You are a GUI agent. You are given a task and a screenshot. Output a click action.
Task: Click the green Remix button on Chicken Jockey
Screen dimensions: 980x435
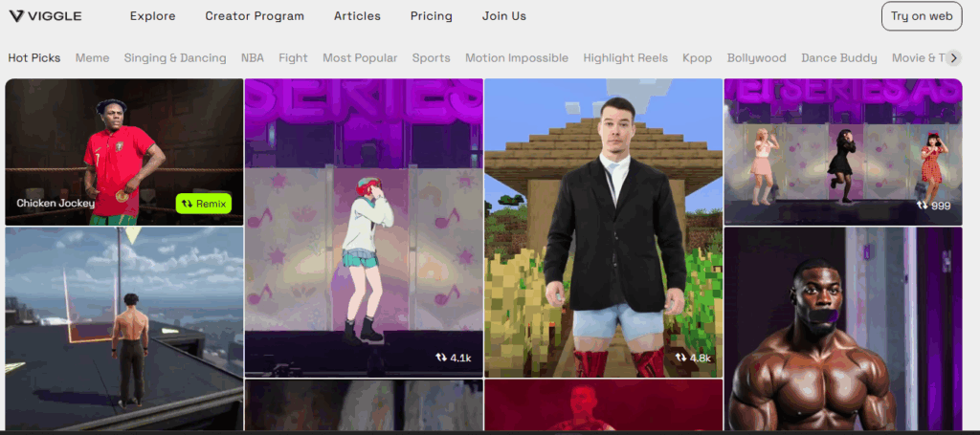coord(203,204)
